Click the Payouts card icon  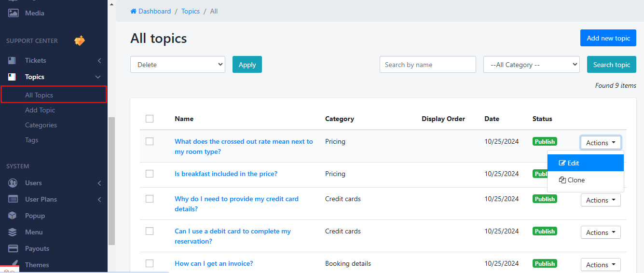pos(13,248)
